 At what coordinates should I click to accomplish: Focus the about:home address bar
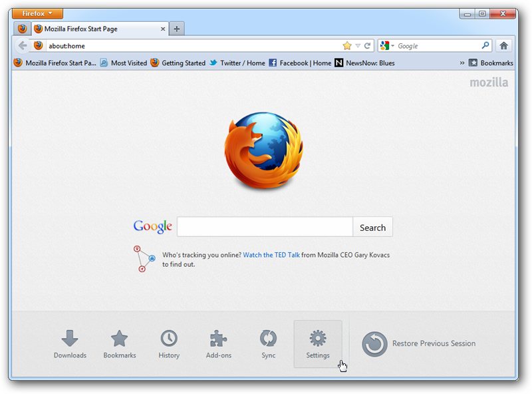click(x=194, y=46)
